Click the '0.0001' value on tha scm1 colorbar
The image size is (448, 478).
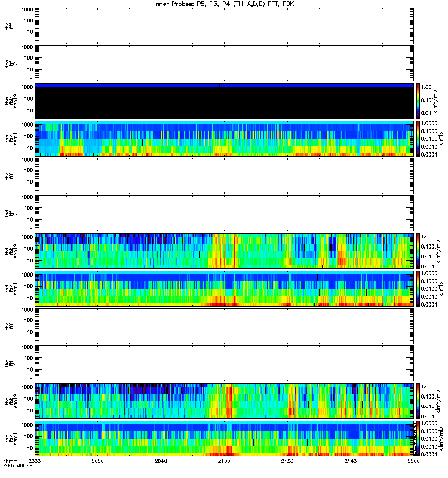click(429, 154)
